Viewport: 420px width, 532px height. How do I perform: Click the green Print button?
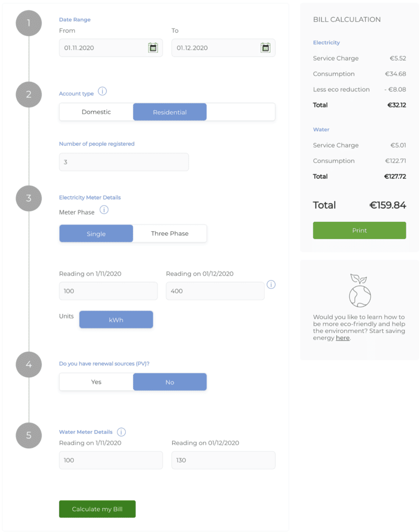pos(359,231)
